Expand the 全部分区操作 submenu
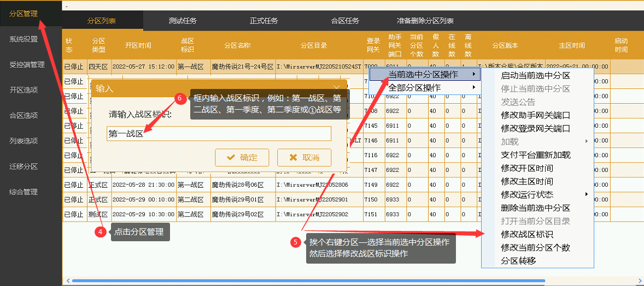 424,87
